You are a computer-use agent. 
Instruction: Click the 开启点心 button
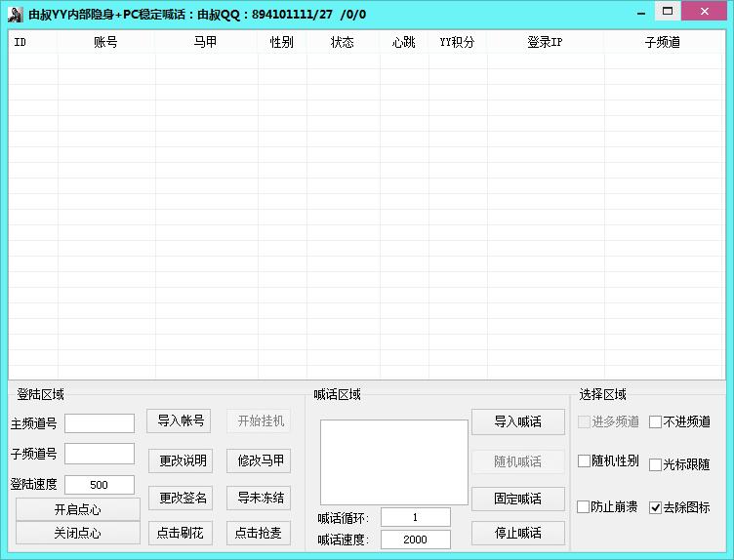pyautogui.click(x=78, y=509)
